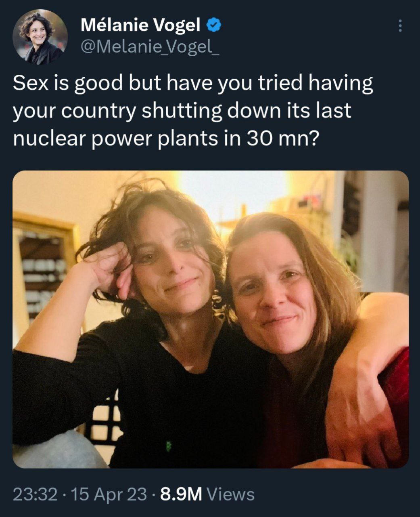Click tweet line starting "Sex is good"

pos(193,84)
